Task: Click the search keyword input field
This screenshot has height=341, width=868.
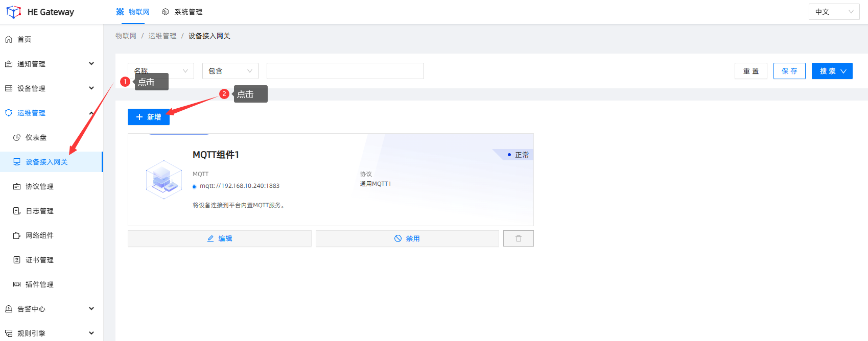Action: tap(345, 71)
